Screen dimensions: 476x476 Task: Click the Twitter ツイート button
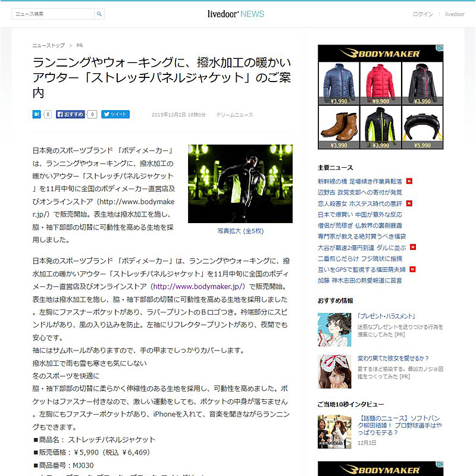coord(115,114)
